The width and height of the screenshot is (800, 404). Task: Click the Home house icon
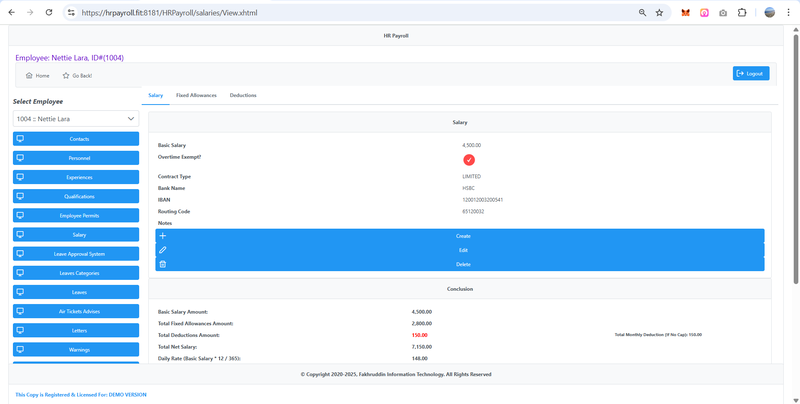29,75
